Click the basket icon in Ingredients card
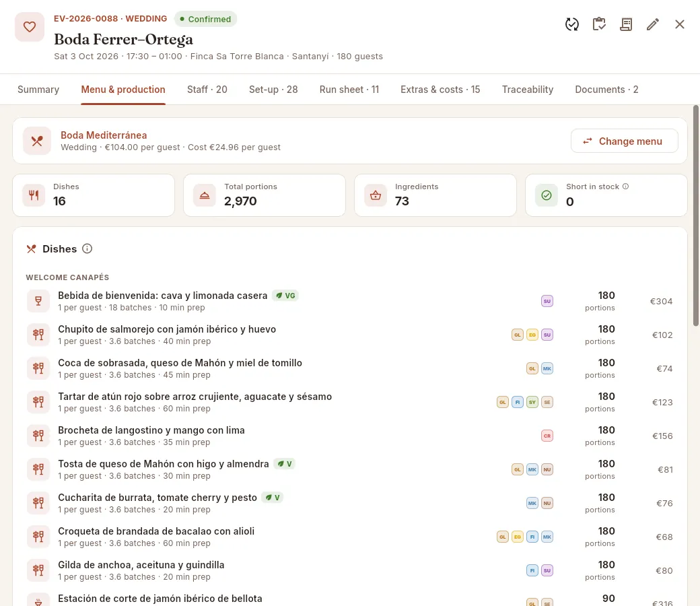 [x=376, y=195]
